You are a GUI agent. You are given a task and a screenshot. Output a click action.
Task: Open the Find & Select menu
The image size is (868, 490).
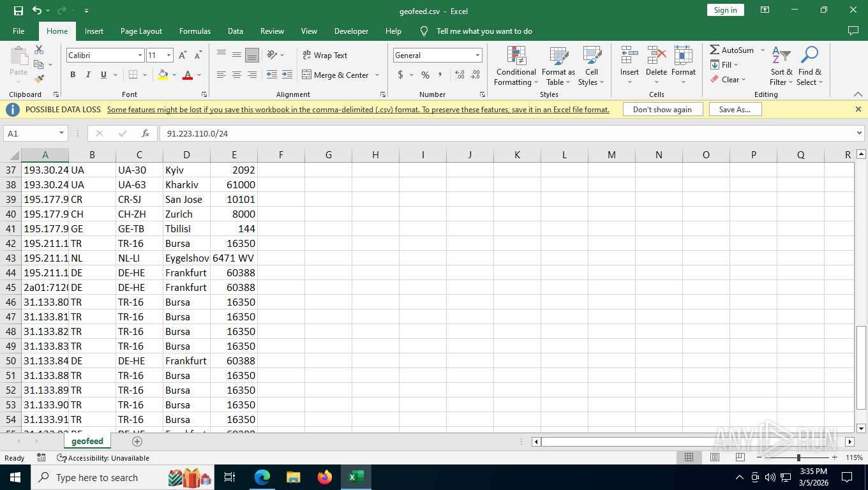(x=810, y=66)
